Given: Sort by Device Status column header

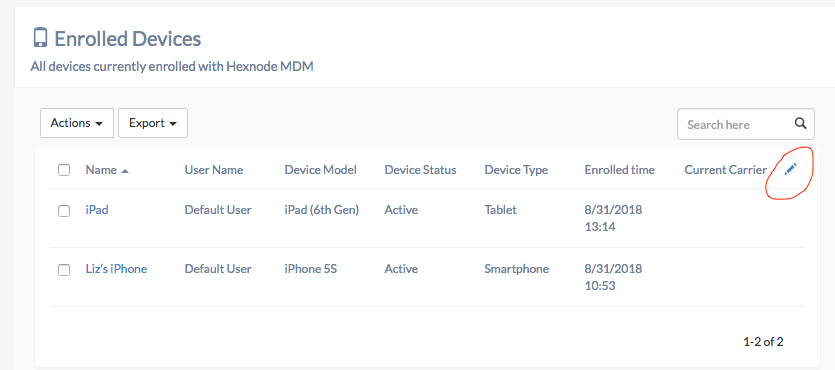Looking at the screenshot, I should (x=420, y=170).
